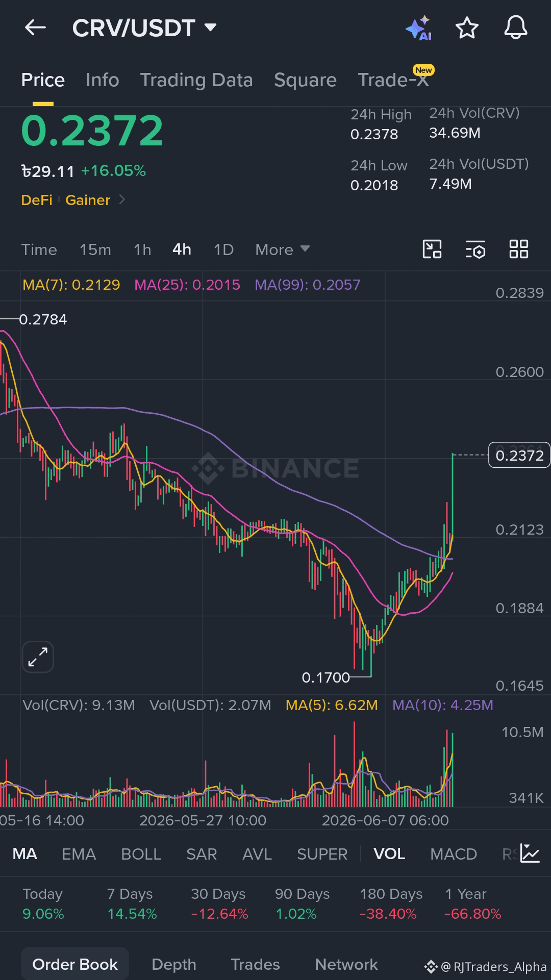Open the Gainer tag link

click(88, 200)
